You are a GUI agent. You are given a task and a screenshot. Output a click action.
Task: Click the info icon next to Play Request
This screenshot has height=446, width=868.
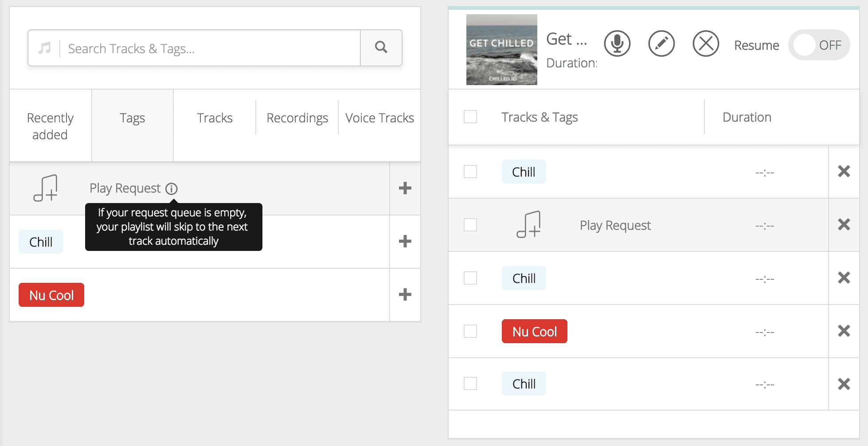[172, 188]
